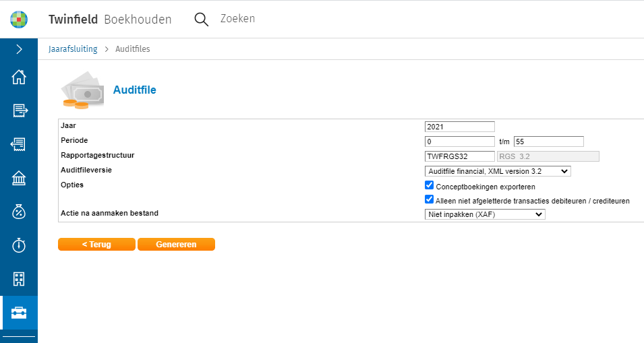Open the percentage money bag sidebar icon
This screenshot has width=644, height=343.
pyautogui.click(x=19, y=212)
